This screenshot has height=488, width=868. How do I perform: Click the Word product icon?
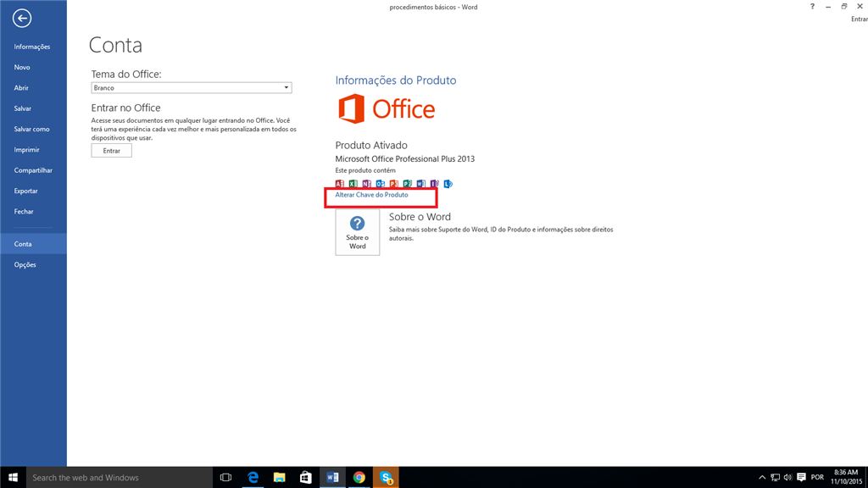coord(420,184)
